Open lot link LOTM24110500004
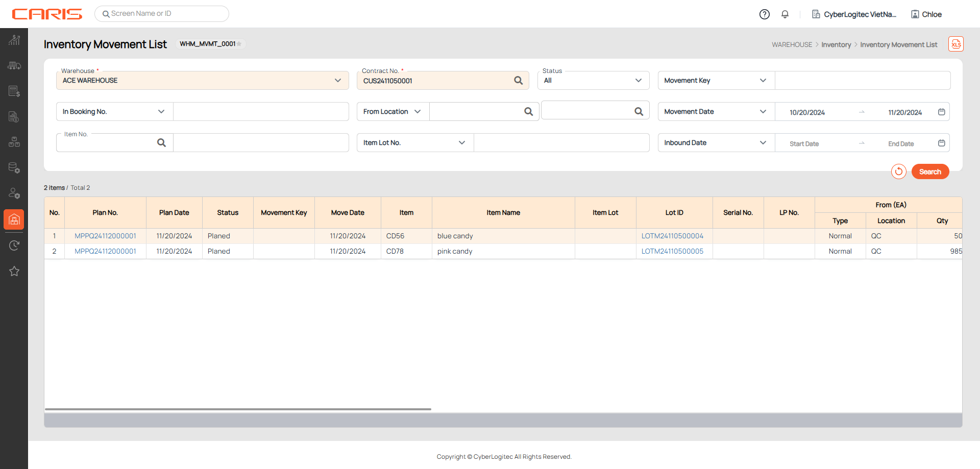Image resolution: width=980 pixels, height=469 pixels. point(672,236)
